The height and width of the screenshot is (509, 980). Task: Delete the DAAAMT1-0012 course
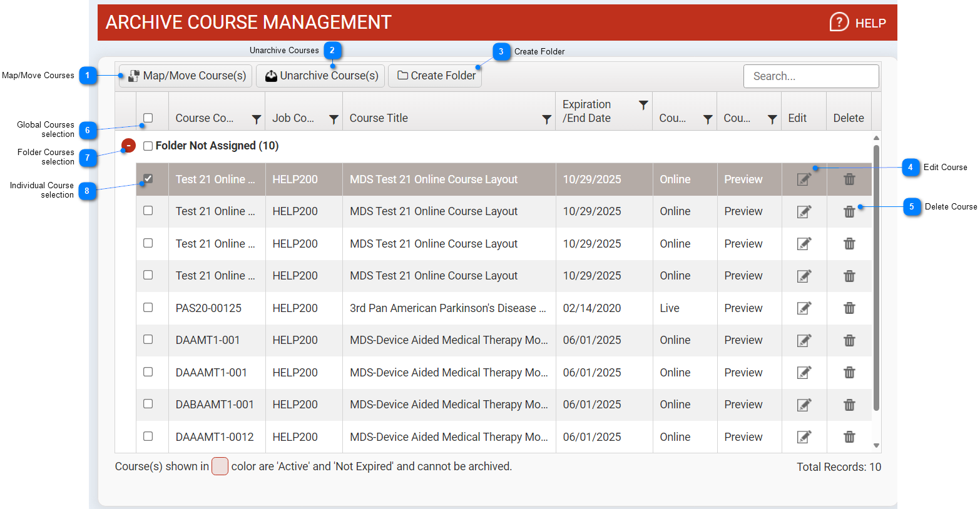pyautogui.click(x=849, y=437)
